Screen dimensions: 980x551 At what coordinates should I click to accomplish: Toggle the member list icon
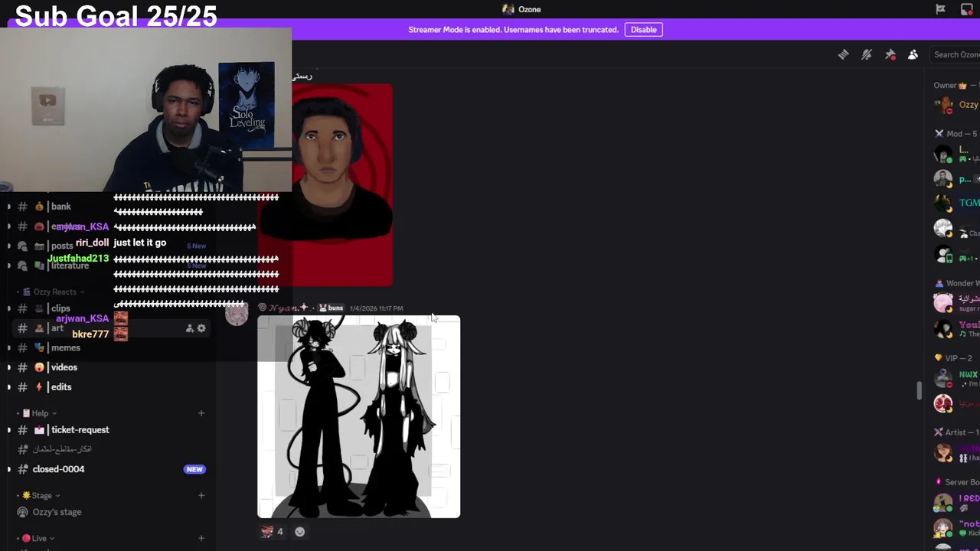(913, 54)
